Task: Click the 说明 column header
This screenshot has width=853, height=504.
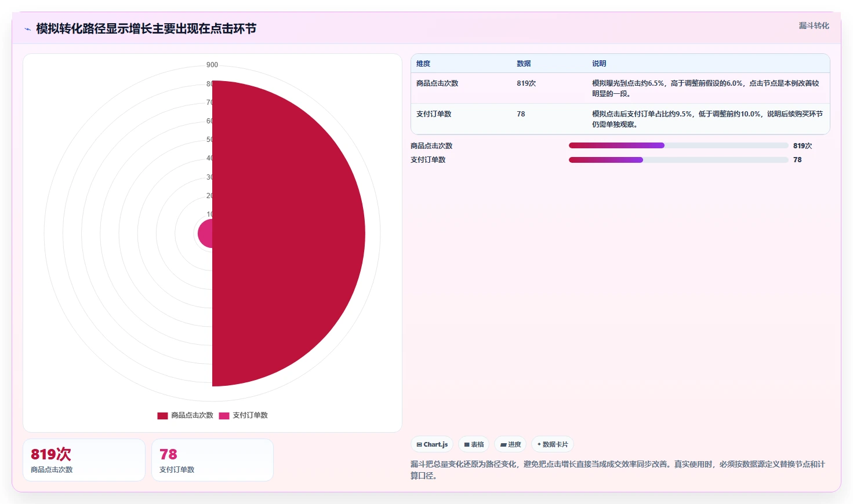Action: 599,64
